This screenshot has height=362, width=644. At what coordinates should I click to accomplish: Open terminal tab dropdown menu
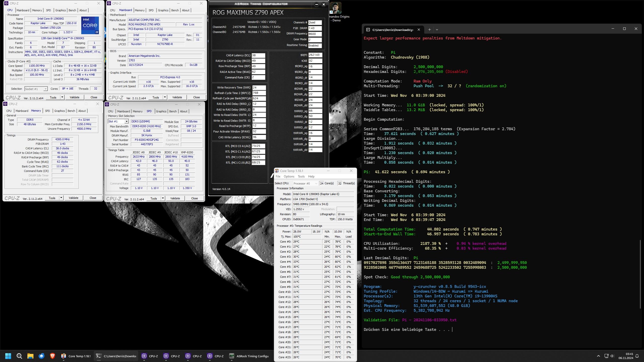(437, 30)
